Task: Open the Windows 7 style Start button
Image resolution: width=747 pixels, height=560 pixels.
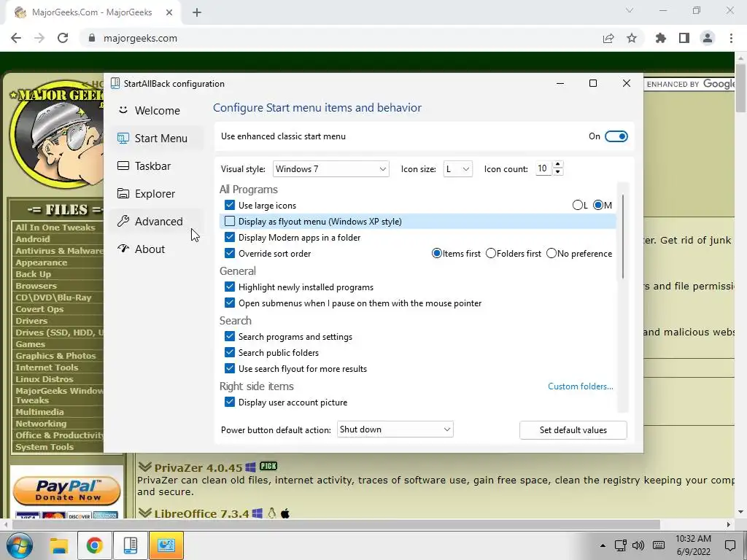Action: (x=18, y=545)
